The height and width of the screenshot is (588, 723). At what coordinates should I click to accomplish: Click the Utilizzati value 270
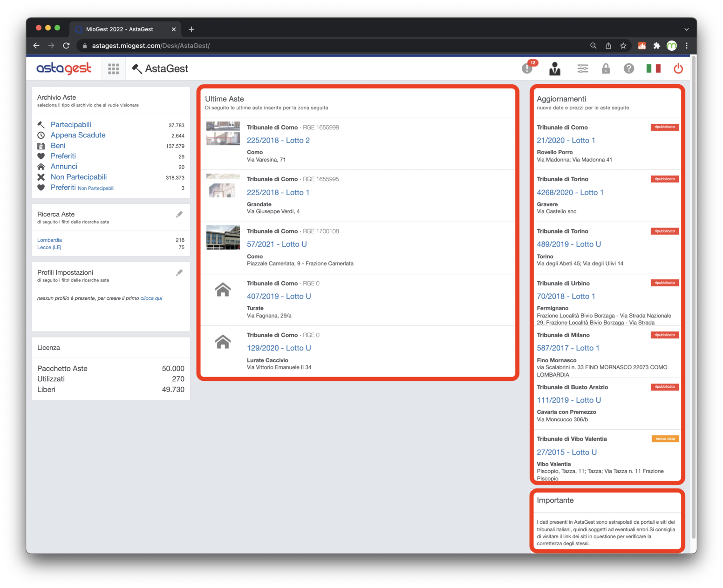click(178, 379)
